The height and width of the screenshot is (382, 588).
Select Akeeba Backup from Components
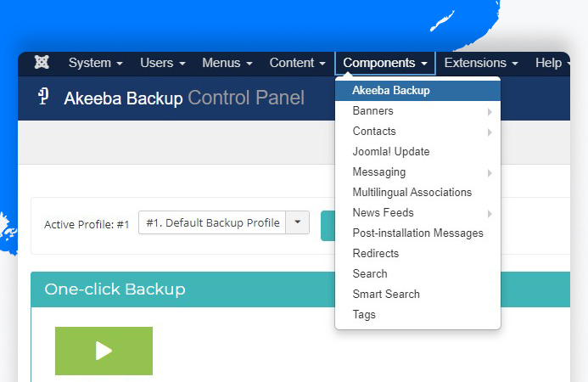point(417,91)
